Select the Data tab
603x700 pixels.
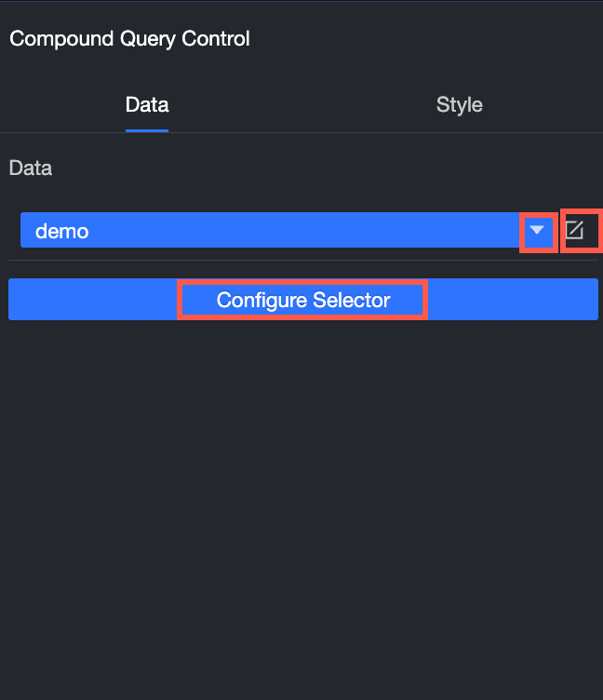(x=147, y=104)
